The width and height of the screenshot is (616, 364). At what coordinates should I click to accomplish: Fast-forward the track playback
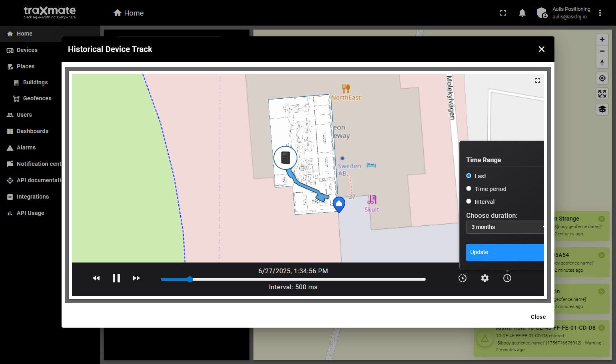[x=136, y=278]
